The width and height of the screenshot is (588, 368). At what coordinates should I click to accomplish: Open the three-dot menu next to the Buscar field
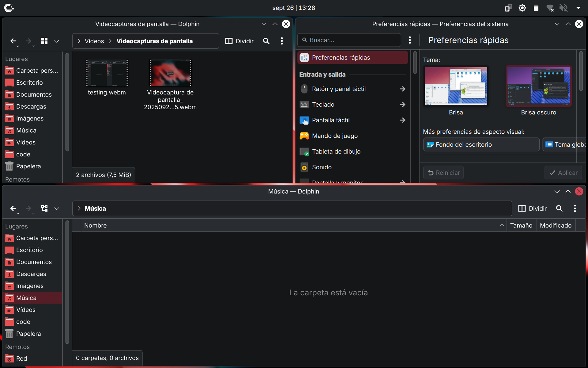pos(410,40)
